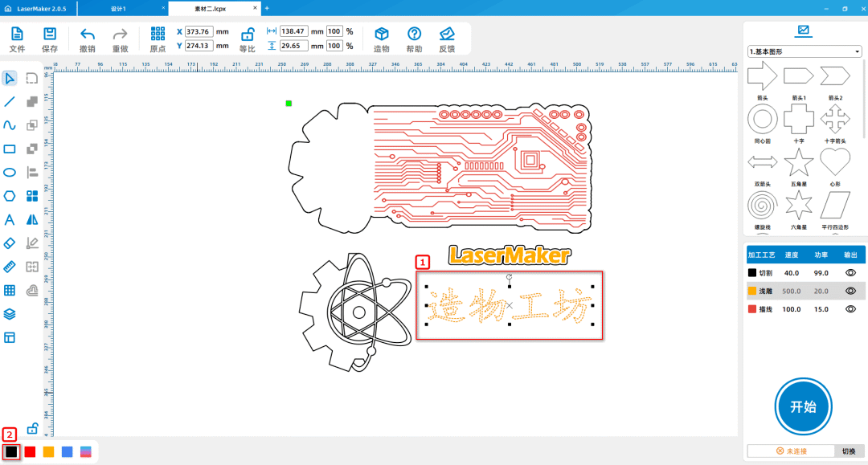Screen dimensions: 868x465
Task: Hide the 浅雕 layer output
Action: [x=850, y=291]
